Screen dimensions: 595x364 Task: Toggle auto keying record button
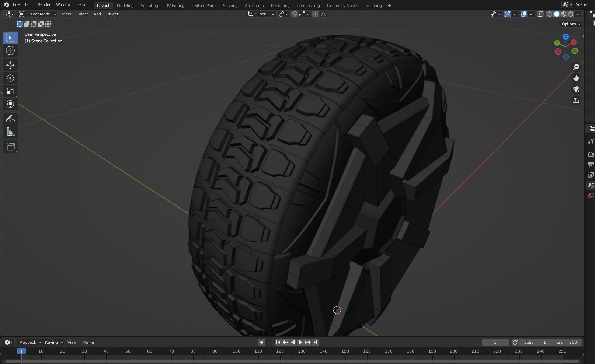(262, 342)
